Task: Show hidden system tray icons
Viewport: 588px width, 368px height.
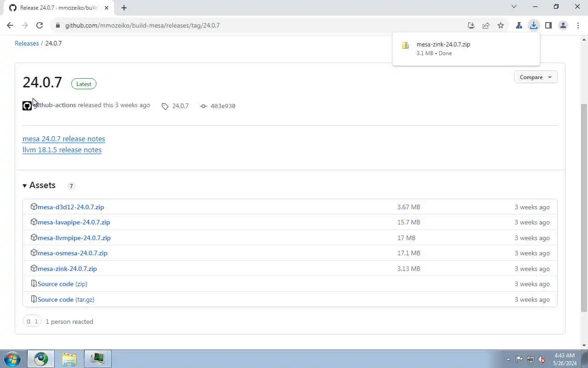Action: point(508,359)
